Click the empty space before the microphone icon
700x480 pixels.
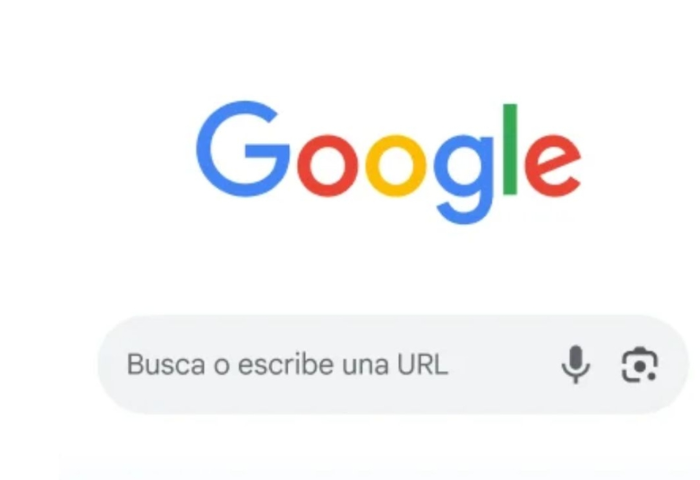(x=504, y=364)
